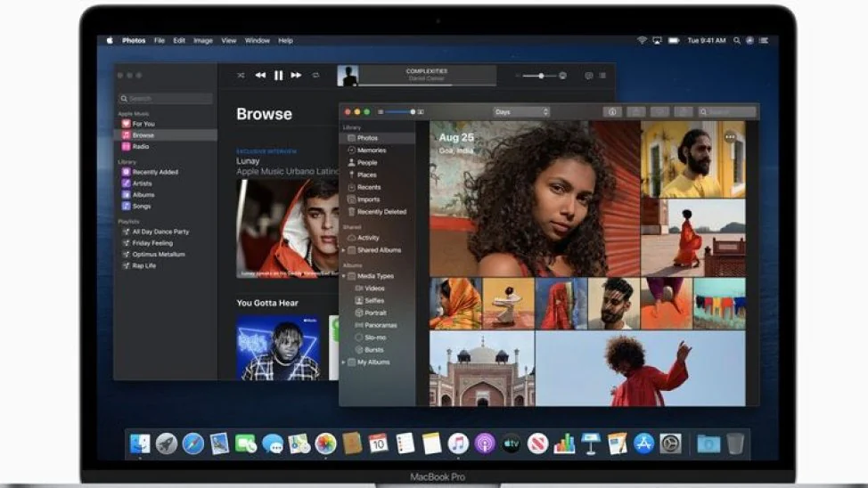Screen dimensions: 868x488
Task: Click the Info button in Photos toolbar
Action: (612, 112)
